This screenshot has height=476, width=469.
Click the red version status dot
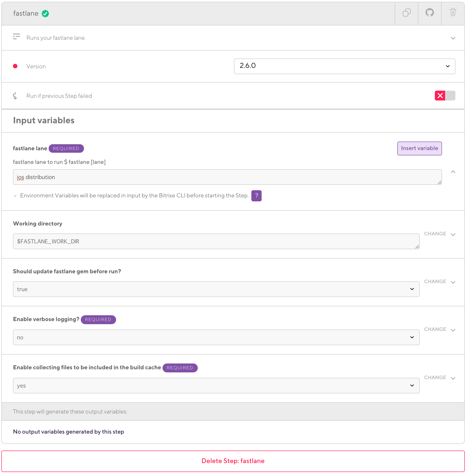[x=15, y=66]
